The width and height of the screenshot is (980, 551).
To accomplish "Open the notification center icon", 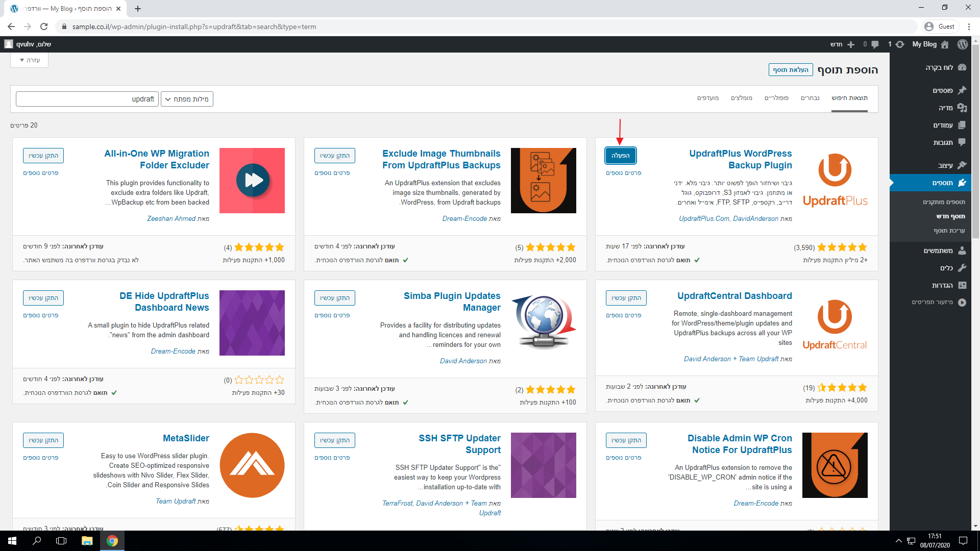I will click(963, 541).
